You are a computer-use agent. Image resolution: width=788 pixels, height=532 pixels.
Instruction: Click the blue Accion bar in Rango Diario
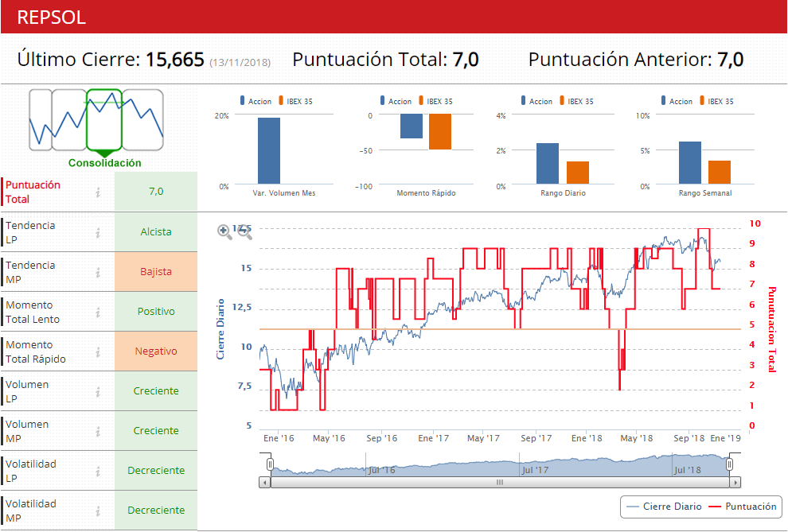pos(548,164)
